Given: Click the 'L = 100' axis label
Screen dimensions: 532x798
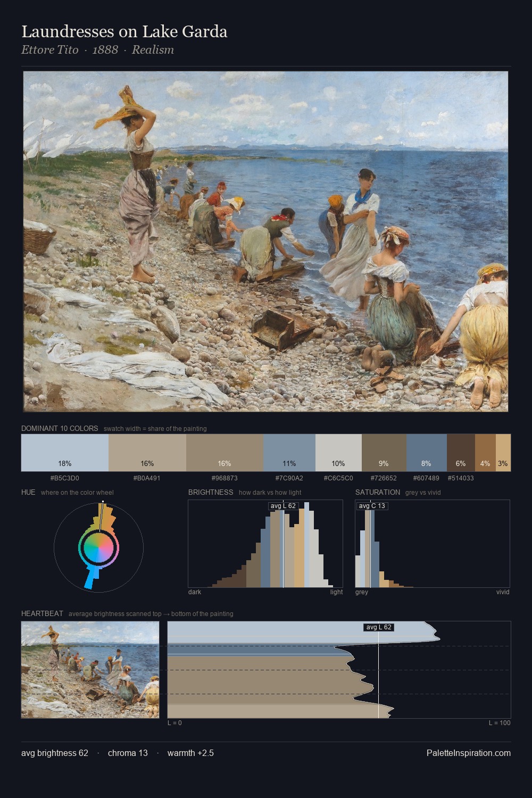Looking at the screenshot, I should pyautogui.click(x=500, y=723).
